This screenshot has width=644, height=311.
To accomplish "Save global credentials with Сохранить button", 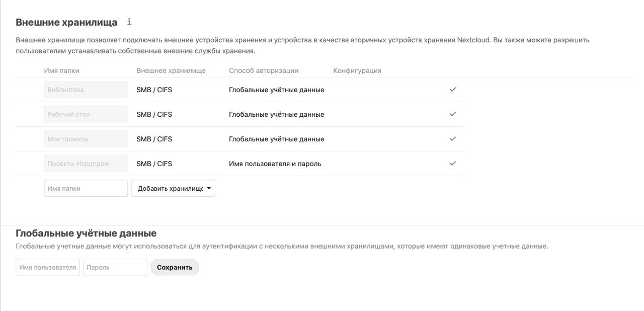I will [175, 267].
